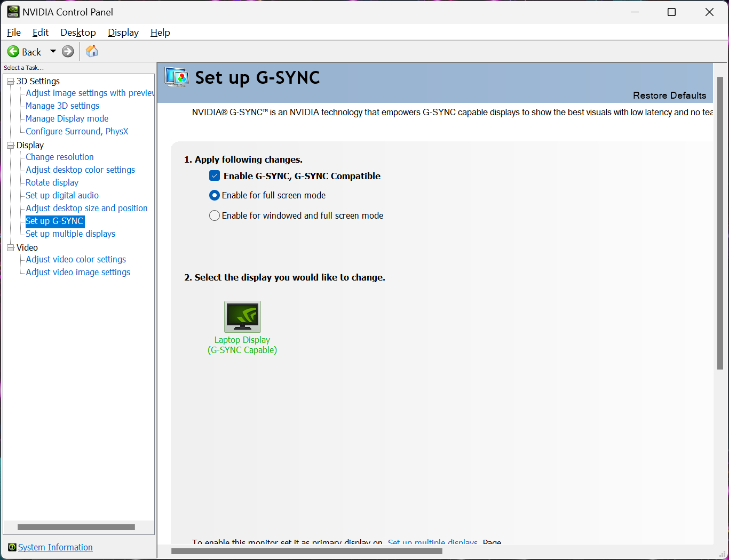Open Adjust desktop color settings
The width and height of the screenshot is (729, 560).
click(x=81, y=170)
